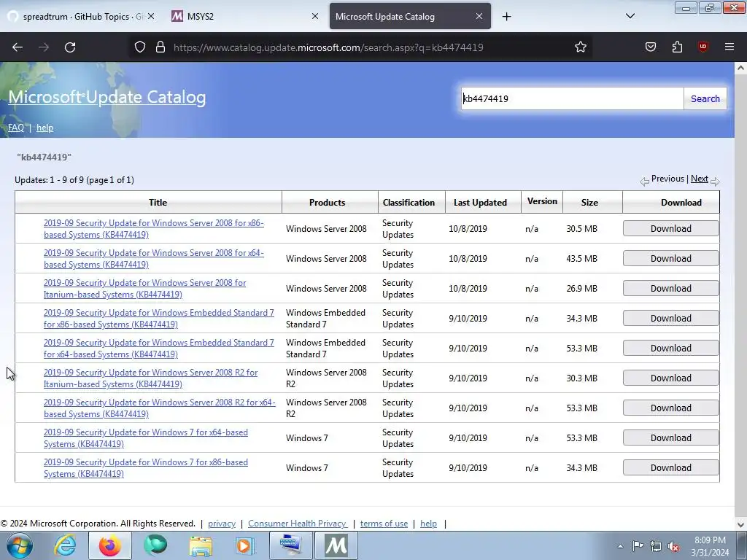This screenshot has height=560, width=747.
Task: Open Embedded Standard 7 x86 update link
Action: [158, 319]
